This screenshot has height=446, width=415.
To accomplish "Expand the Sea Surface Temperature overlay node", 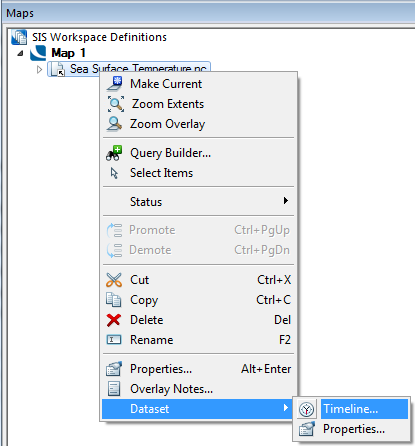I will (x=39, y=69).
